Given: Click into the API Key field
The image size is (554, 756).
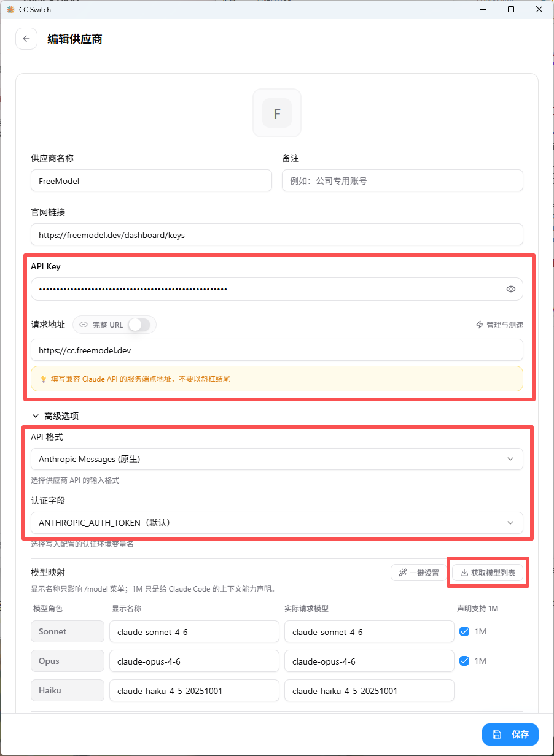Looking at the screenshot, I should [x=277, y=289].
